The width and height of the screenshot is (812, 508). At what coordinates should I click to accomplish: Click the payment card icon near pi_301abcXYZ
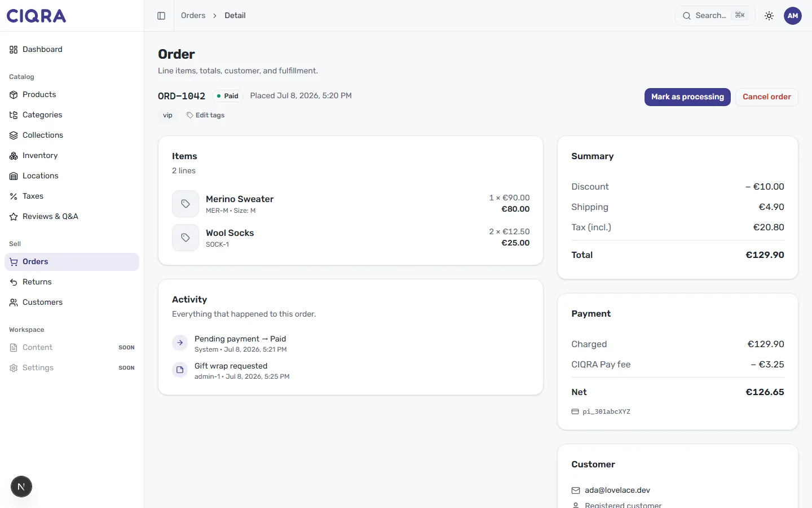click(575, 411)
